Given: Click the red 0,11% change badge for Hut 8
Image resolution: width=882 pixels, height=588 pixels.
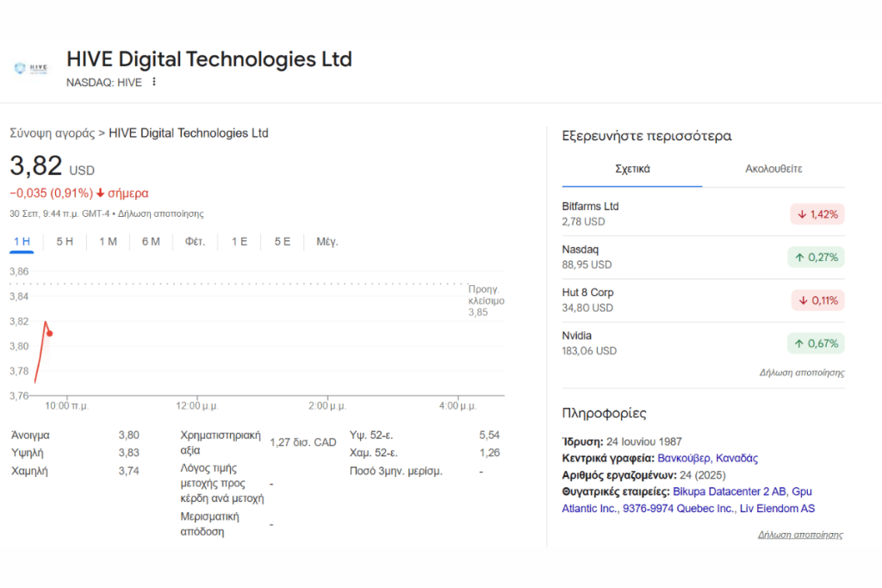Looking at the screenshot, I should (x=817, y=300).
